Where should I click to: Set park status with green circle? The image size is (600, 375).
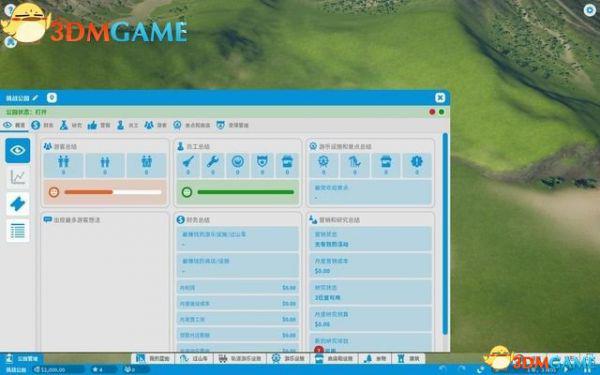(442, 112)
